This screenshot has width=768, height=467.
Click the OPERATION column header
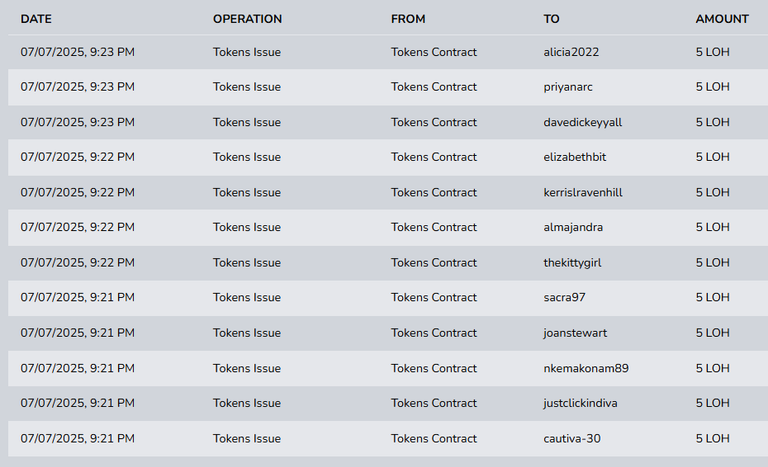247,19
